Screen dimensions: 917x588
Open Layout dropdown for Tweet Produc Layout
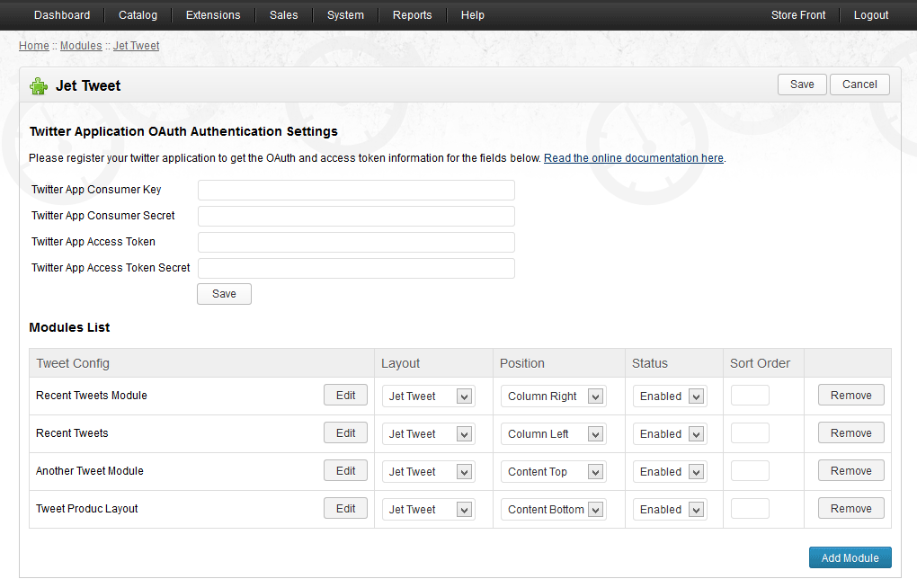pos(429,509)
